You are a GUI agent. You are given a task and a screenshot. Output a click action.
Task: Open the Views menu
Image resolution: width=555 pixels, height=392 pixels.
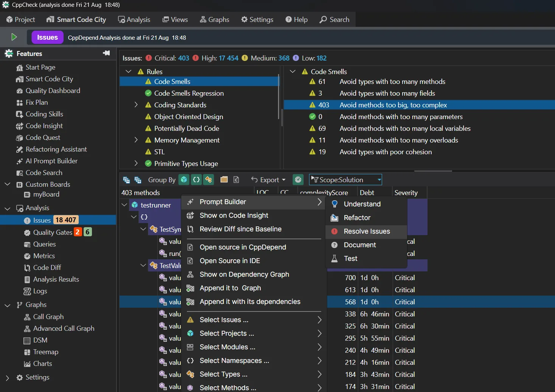pyautogui.click(x=175, y=19)
